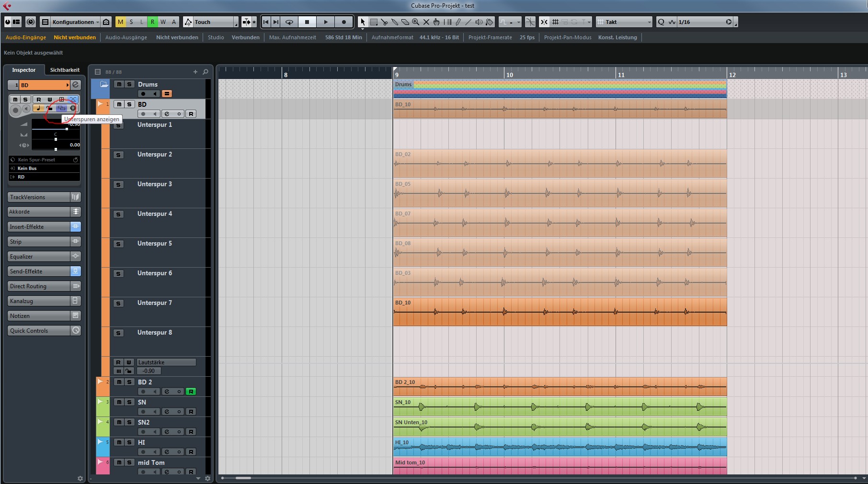The image size is (868, 484).
Task: Select the Object Selection arrow tool
Action: [x=363, y=22]
